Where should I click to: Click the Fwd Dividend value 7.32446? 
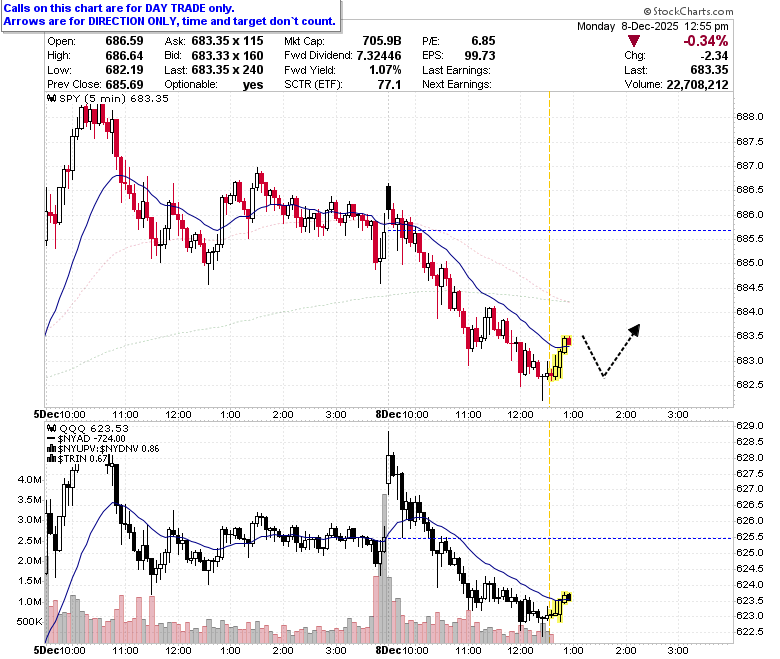tap(379, 56)
